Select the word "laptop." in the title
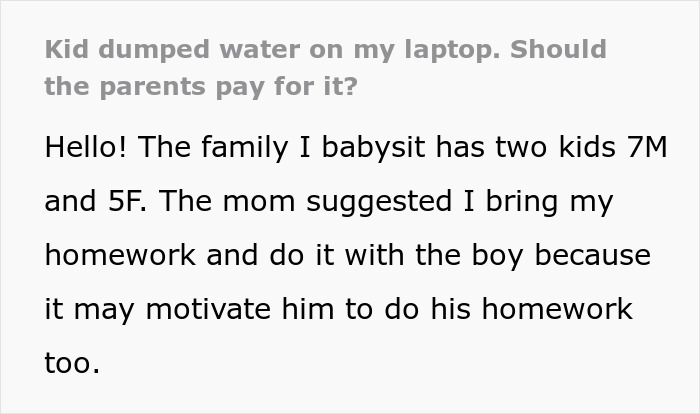 [452, 50]
